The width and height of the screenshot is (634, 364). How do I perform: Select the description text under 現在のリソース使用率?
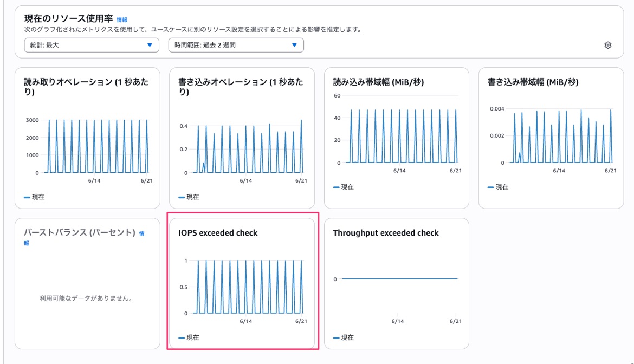pos(193,29)
